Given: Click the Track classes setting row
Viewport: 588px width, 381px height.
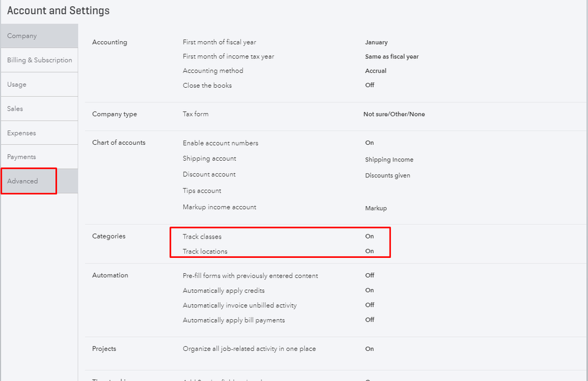Looking at the screenshot, I should pos(202,237).
